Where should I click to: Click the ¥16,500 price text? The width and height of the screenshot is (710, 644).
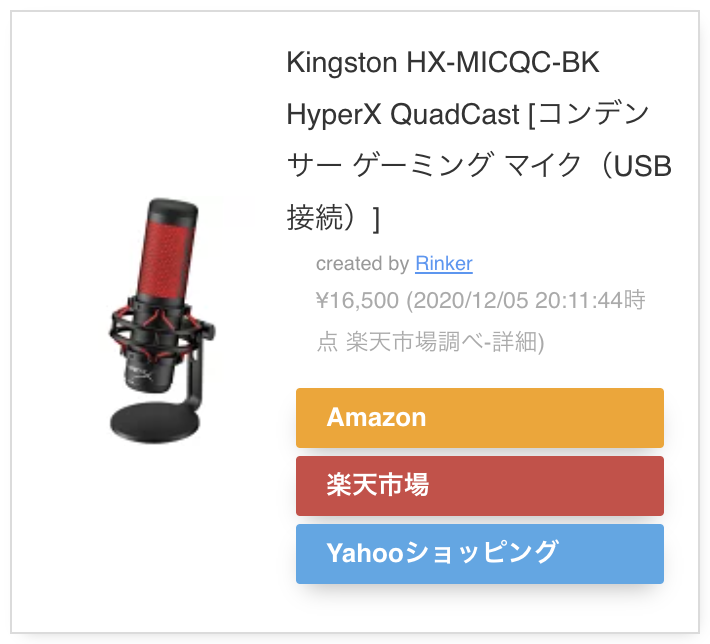(357, 300)
